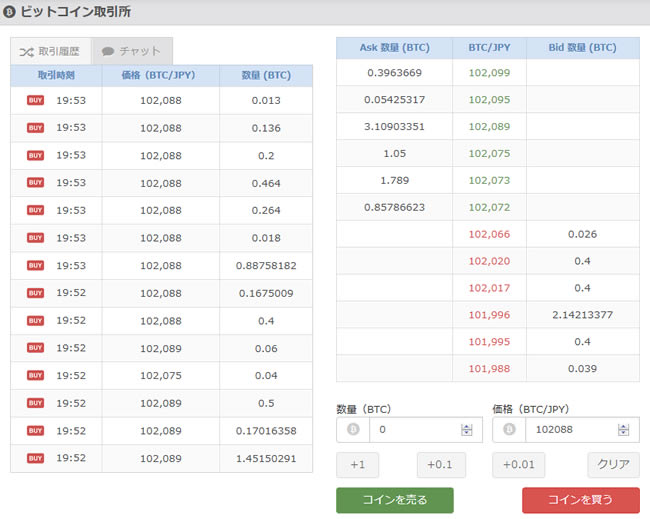
Task: Select bid price 101,996
Action: (x=489, y=315)
